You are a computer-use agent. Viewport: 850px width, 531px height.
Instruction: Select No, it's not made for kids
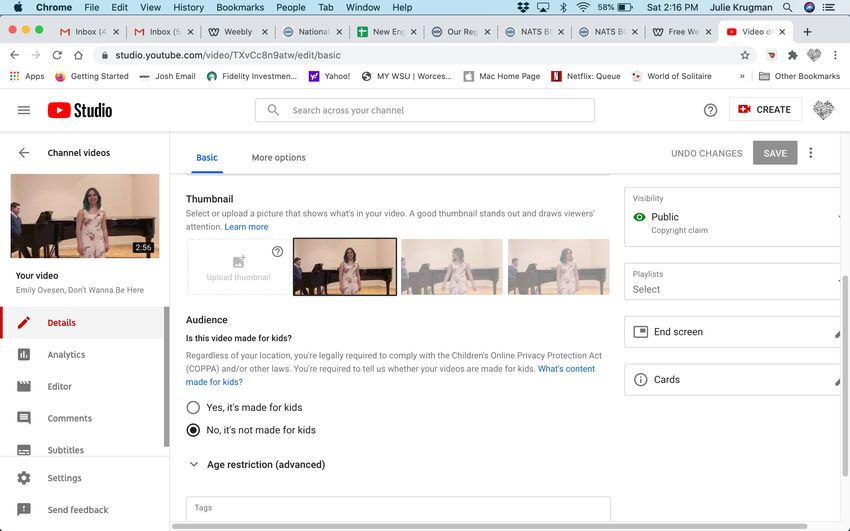[x=193, y=430]
